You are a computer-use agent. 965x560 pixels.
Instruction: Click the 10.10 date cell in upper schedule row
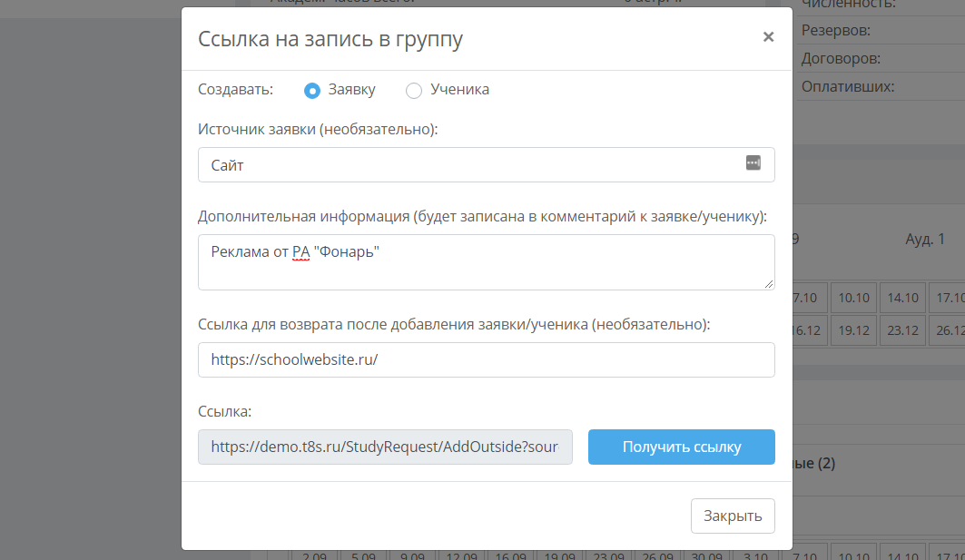point(853,298)
